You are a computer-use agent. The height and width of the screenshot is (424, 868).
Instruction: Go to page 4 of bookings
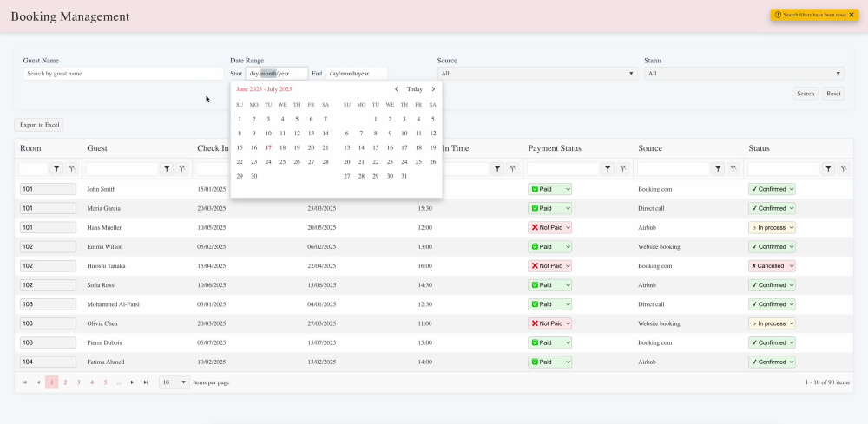[x=92, y=382]
